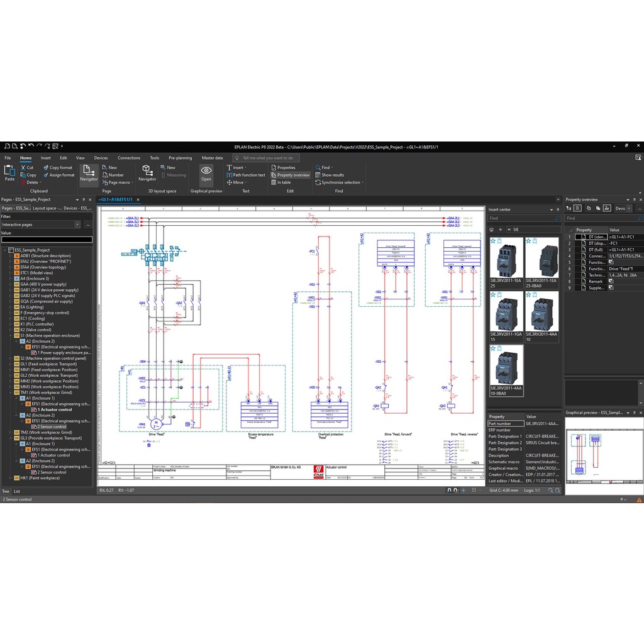Click the search magnifier in Insert center Find
The width and height of the screenshot is (644, 644).
coord(557,218)
